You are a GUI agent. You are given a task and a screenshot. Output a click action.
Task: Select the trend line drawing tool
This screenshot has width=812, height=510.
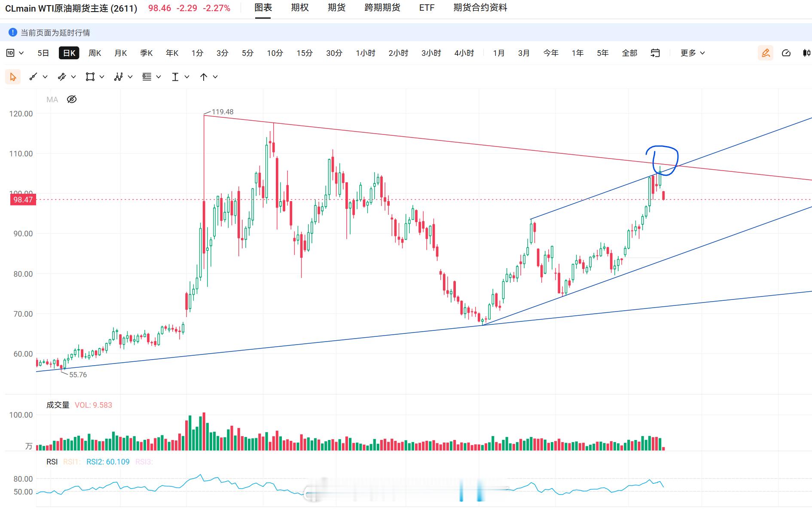click(x=33, y=77)
